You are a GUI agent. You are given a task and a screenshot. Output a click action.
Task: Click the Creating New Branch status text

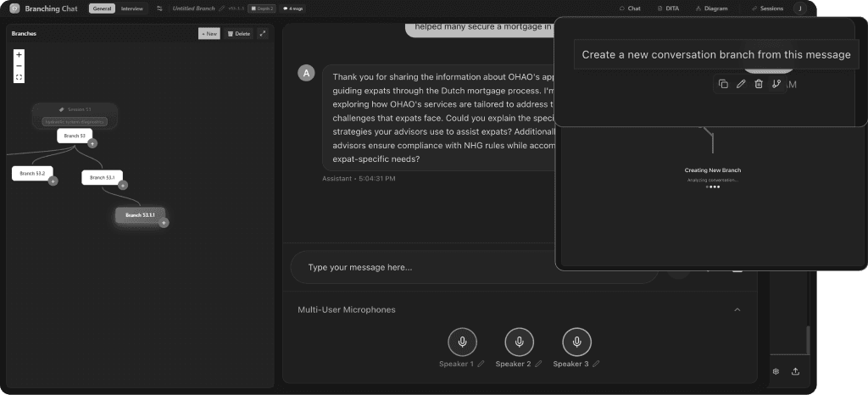tap(712, 170)
